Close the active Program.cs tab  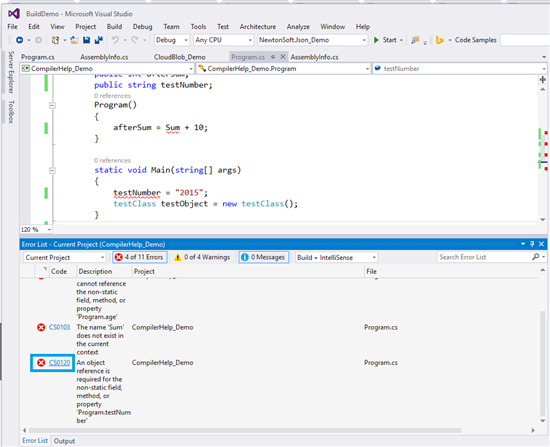(x=282, y=57)
